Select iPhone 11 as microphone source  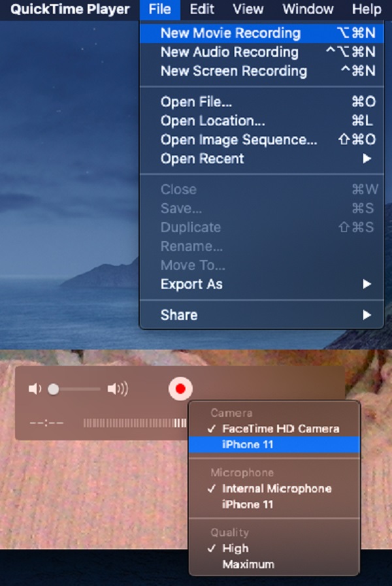click(x=274, y=504)
